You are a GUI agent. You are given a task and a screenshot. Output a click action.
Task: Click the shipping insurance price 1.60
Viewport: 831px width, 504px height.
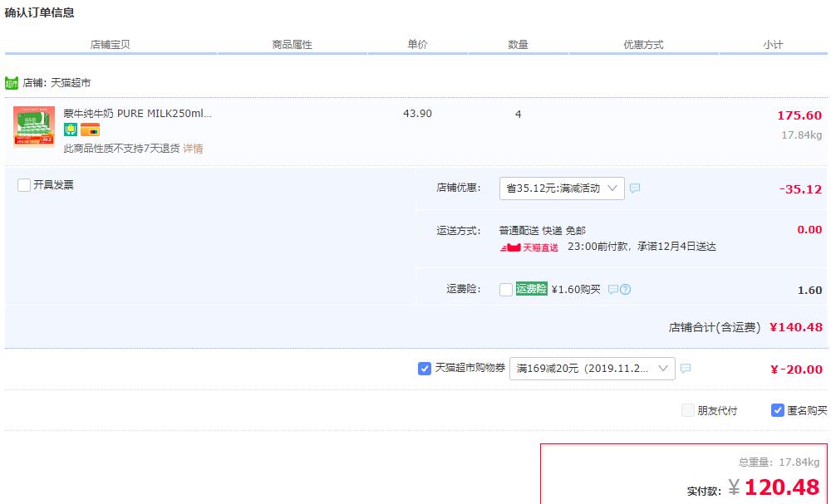[x=809, y=290]
